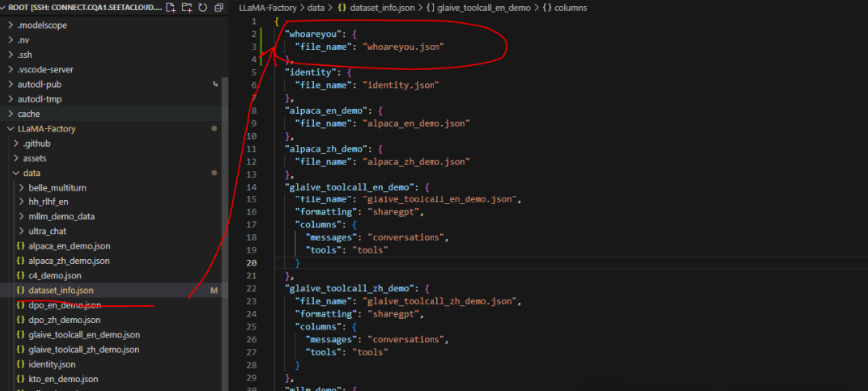The image size is (868, 391).
Task: Click the JSON icon beside dataset_info.json in tree
Action: (x=21, y=291)
